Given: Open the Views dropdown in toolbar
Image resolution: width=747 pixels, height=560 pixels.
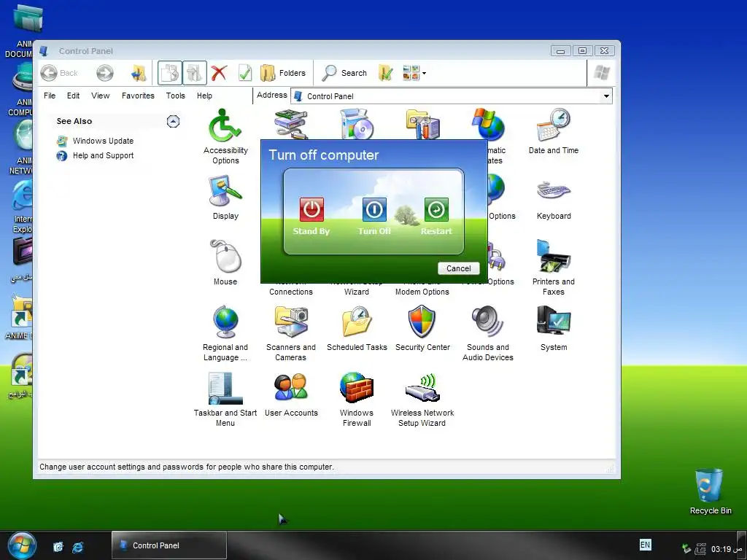Looking at the screenshot, I should 414,73.
